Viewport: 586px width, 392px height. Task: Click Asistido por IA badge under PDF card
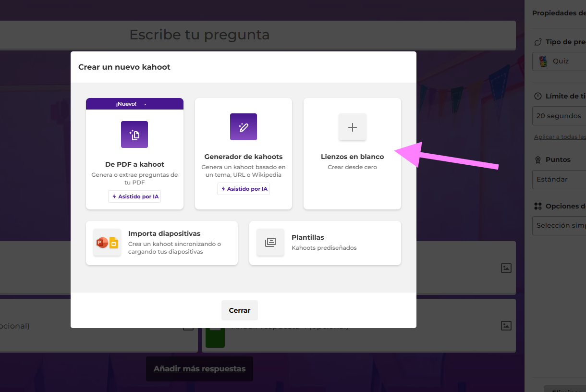[x=134, y=197]
